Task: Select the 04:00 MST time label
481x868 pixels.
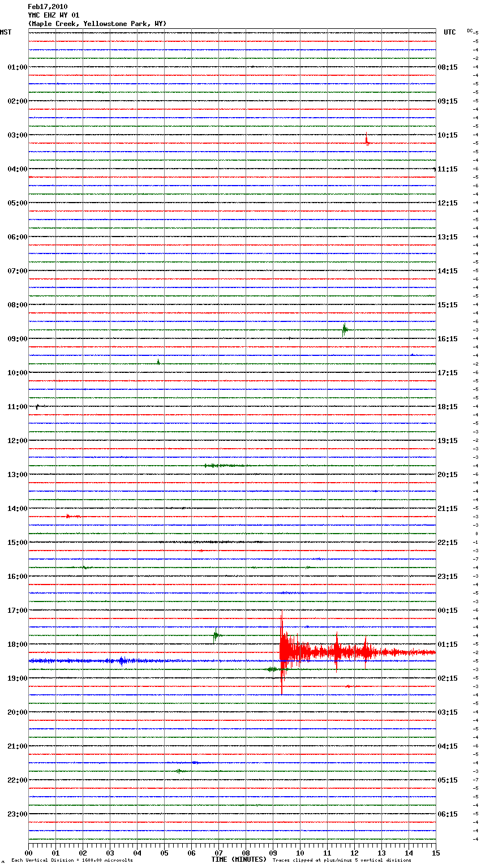Action: 18,169
